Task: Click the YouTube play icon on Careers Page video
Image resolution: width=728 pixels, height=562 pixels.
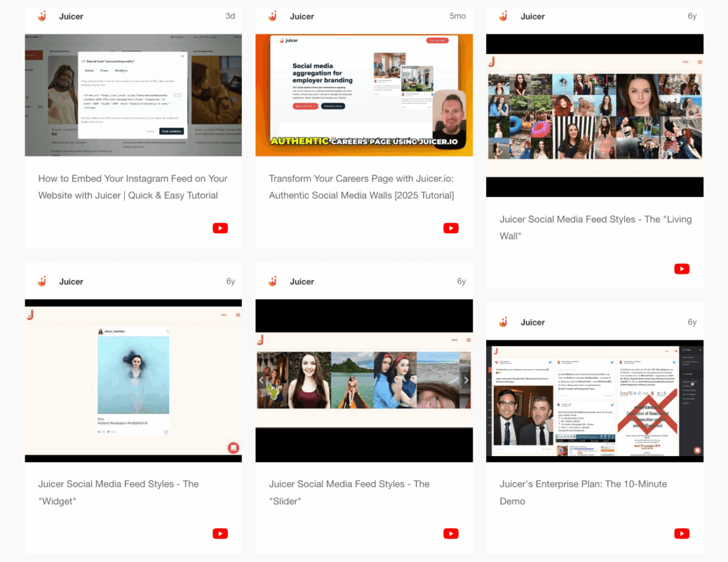Action: (450, 228)
